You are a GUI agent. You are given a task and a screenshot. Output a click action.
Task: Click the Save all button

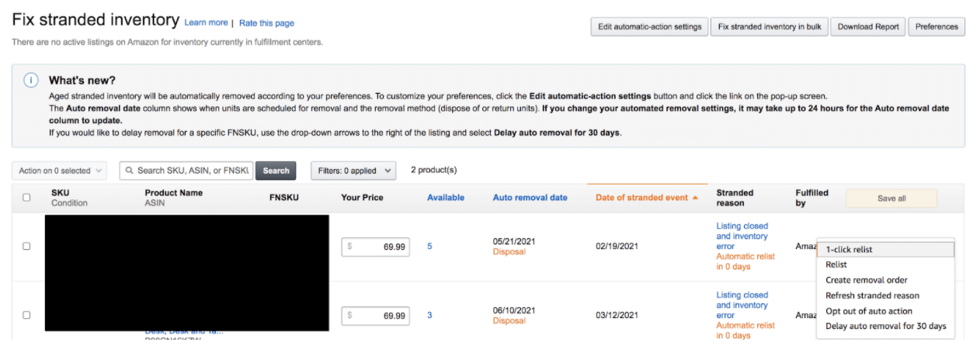click(x=891, y=199)
